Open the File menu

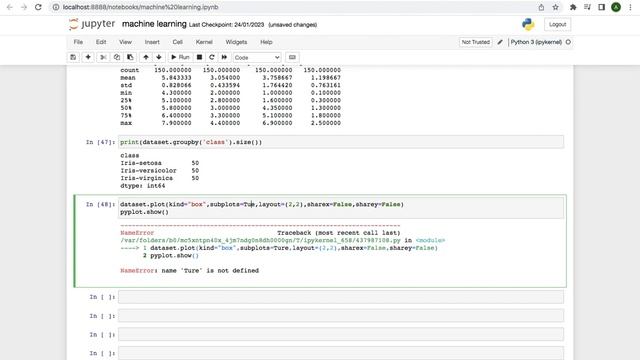pos(78,42)
